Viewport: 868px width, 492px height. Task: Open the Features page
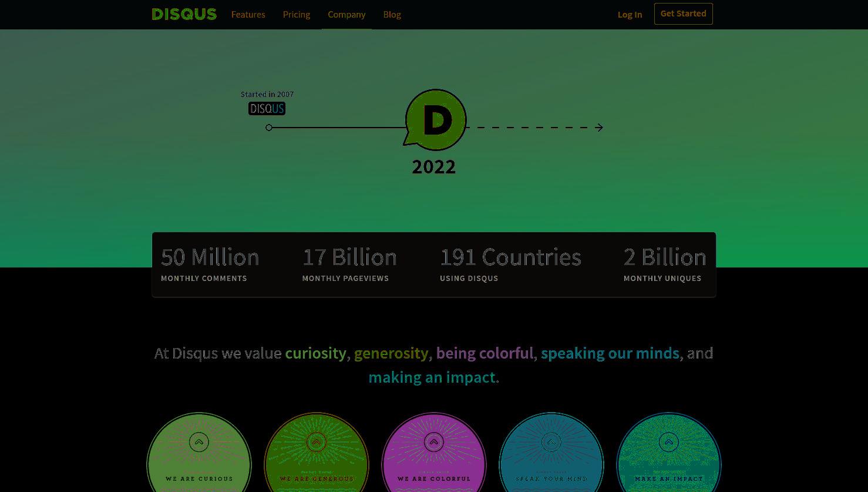tap(248, 14)
